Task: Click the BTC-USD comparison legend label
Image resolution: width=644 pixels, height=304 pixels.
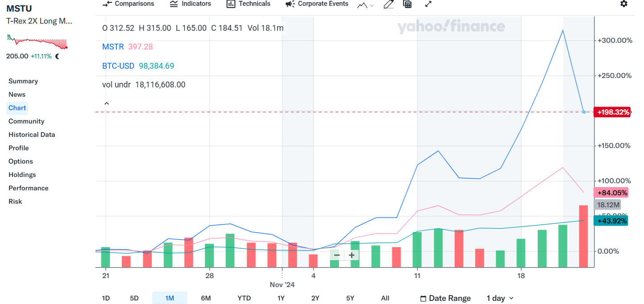Action: pos(118,66)
